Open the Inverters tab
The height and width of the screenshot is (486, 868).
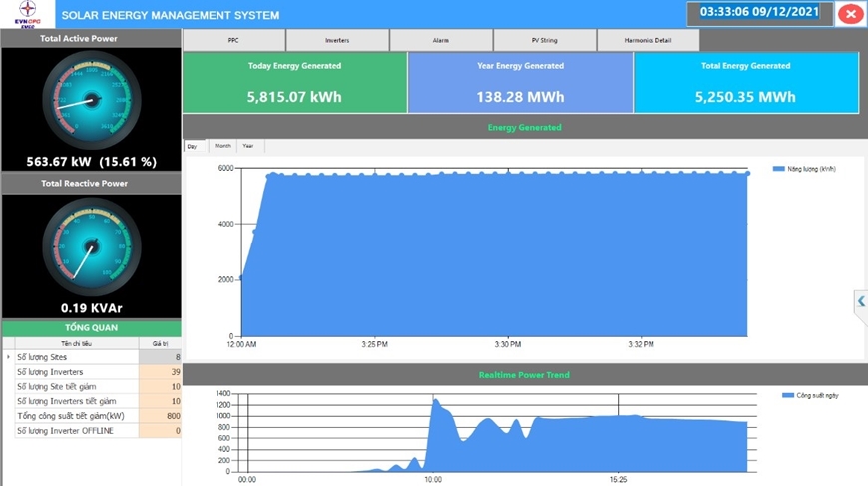click(x=337, y=40)
